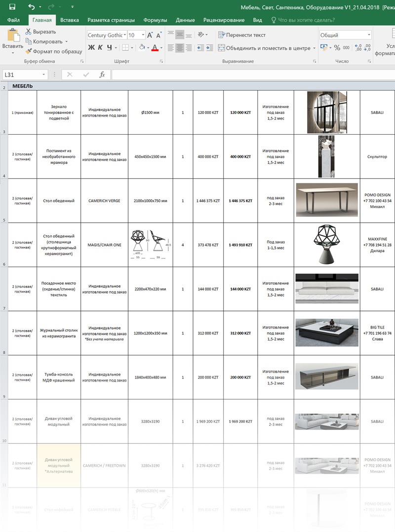Open the text orientation options
395x532 pixels.
coord(202,34)
